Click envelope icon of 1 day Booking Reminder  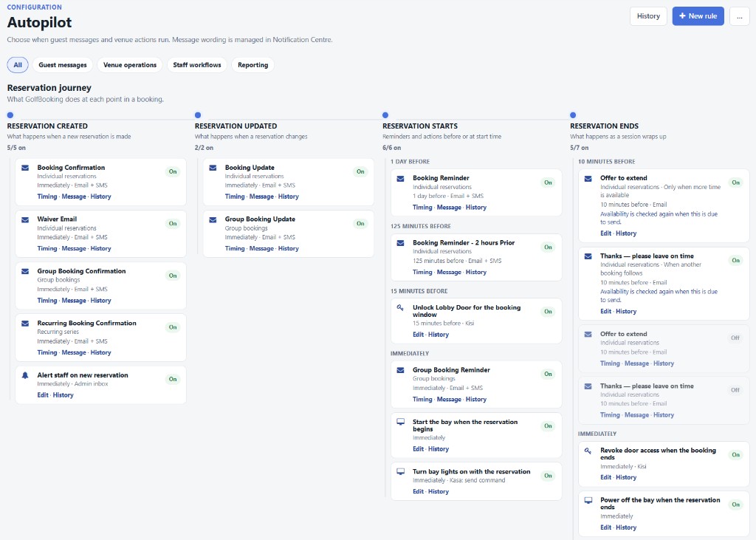(400, 179)
